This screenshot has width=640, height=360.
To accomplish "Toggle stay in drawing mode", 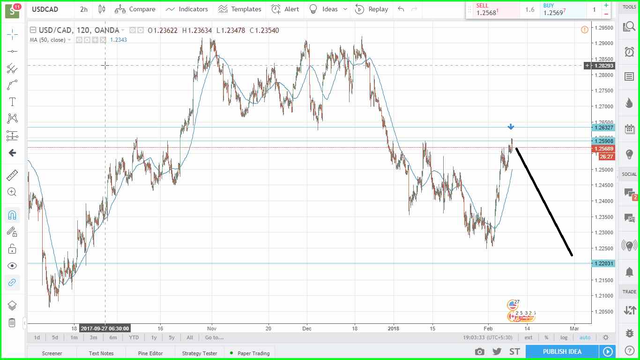I will point(12,232).
